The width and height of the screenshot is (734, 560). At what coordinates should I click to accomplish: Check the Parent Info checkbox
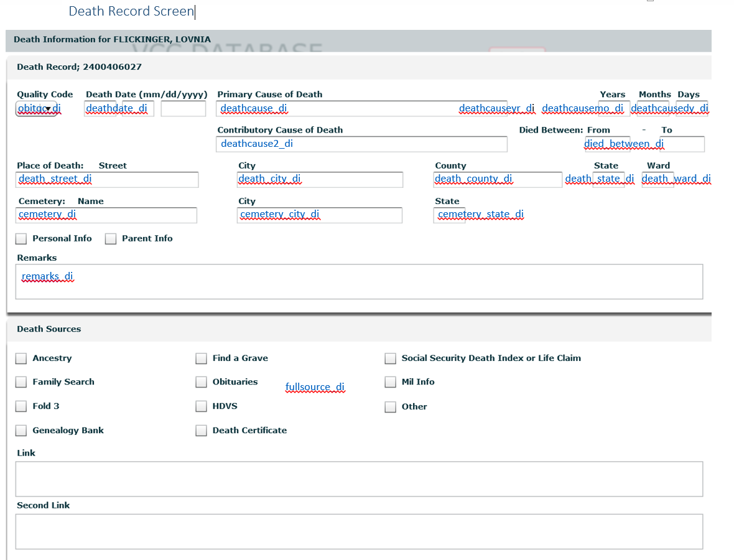[x=111, y=239]
